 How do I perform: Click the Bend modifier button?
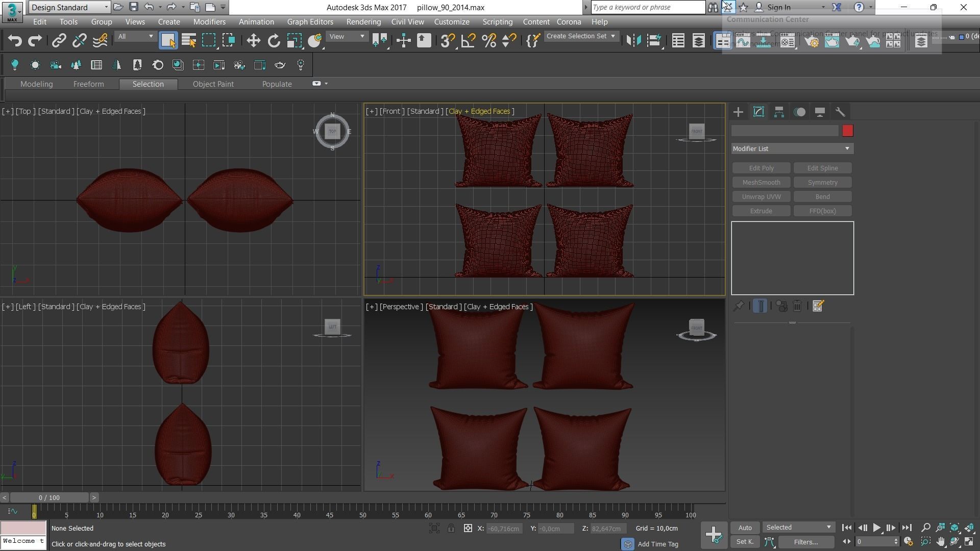822,197
